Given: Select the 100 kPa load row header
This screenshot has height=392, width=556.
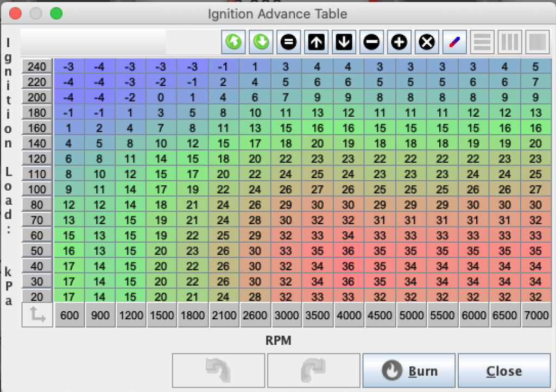Looking at the screenshot, I should point(37,190).
